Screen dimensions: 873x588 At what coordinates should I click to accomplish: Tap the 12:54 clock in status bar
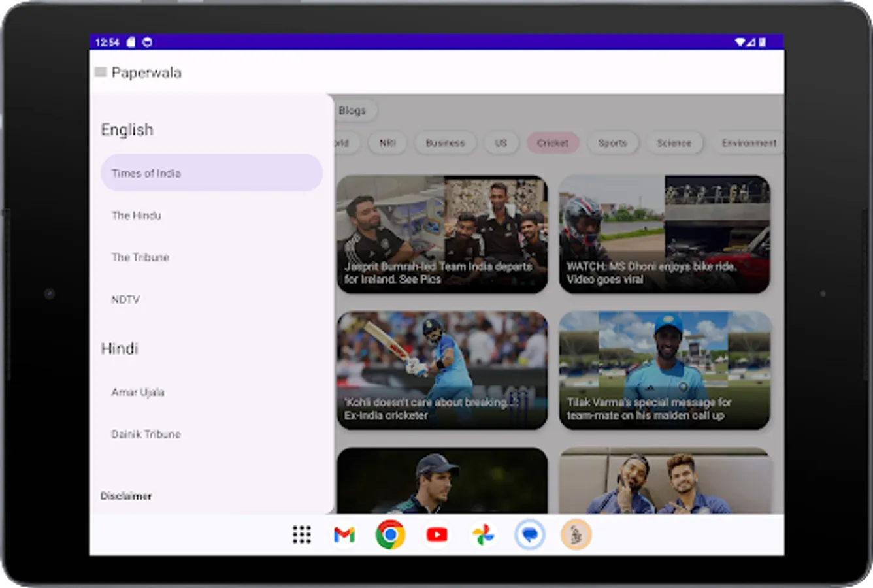[x=107, y=42]
